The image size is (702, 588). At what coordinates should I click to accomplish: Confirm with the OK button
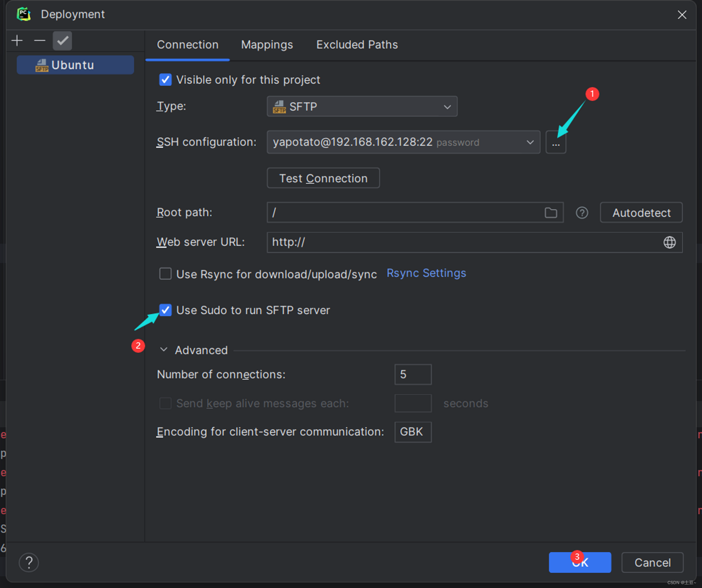coord(580,562)
